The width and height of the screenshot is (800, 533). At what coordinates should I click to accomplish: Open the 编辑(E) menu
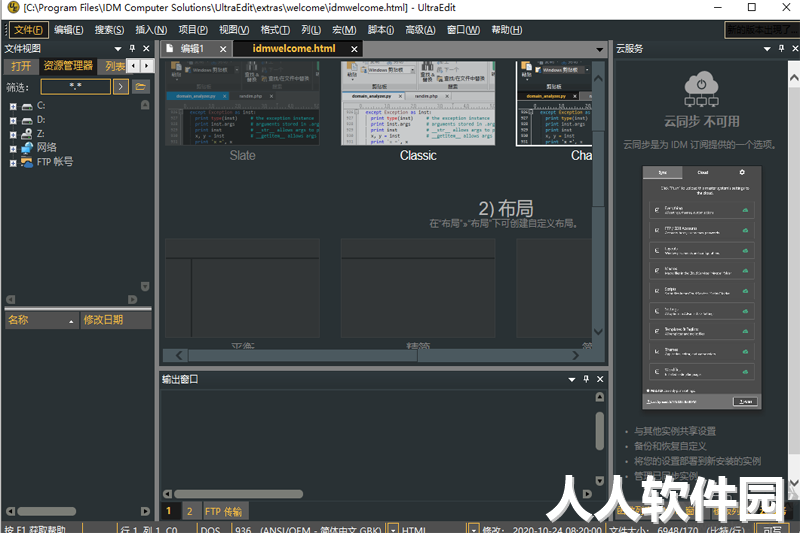[x=69, y=30]
